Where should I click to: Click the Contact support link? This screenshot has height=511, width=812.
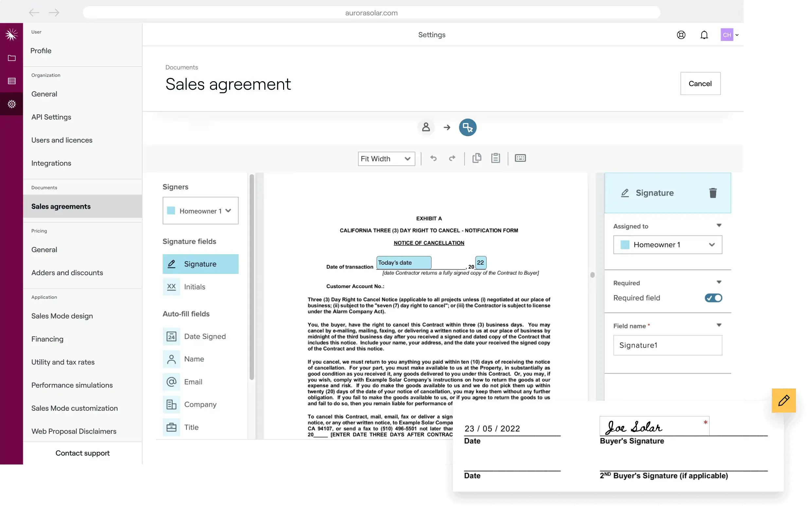(82, 453)
